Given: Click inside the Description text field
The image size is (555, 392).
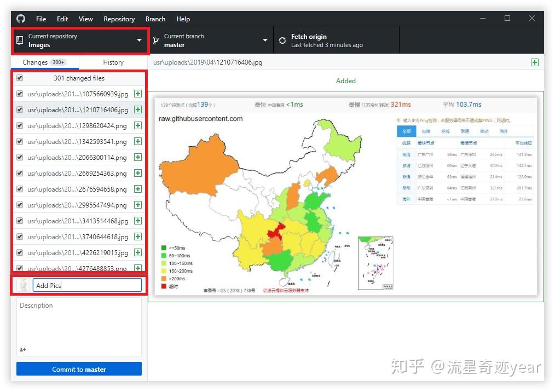Looking at the screenshot, I should click(x=78, y=323).
